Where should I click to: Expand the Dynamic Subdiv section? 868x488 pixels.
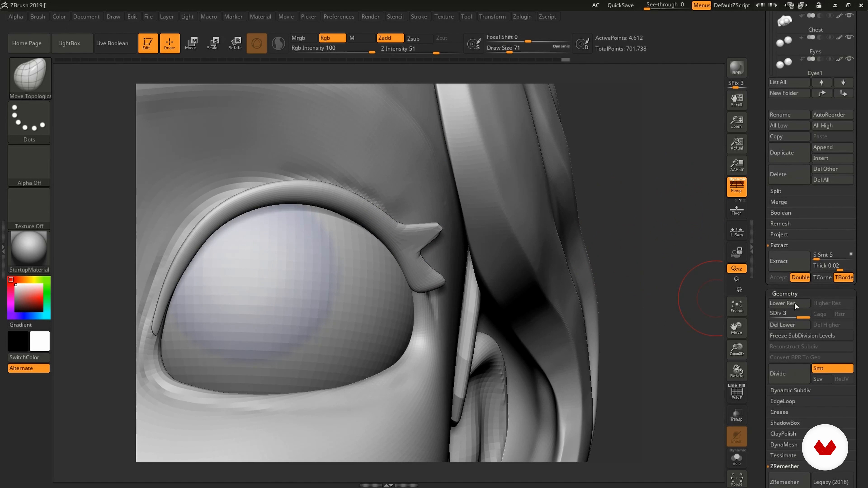coord(790,390)
